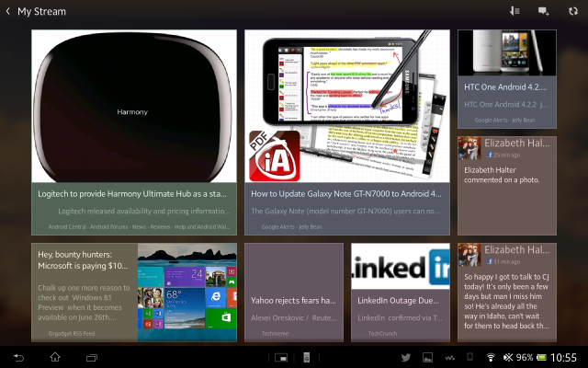The height and width of the screenshot is (368, 588).
Task: Tap the Alexei Oreskovic / Reuters byline
Action: tap(294, 317)
